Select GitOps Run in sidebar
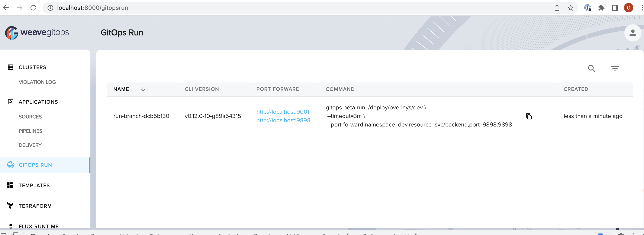The height and width of the screenshot is (235, 644). (35, 165)
